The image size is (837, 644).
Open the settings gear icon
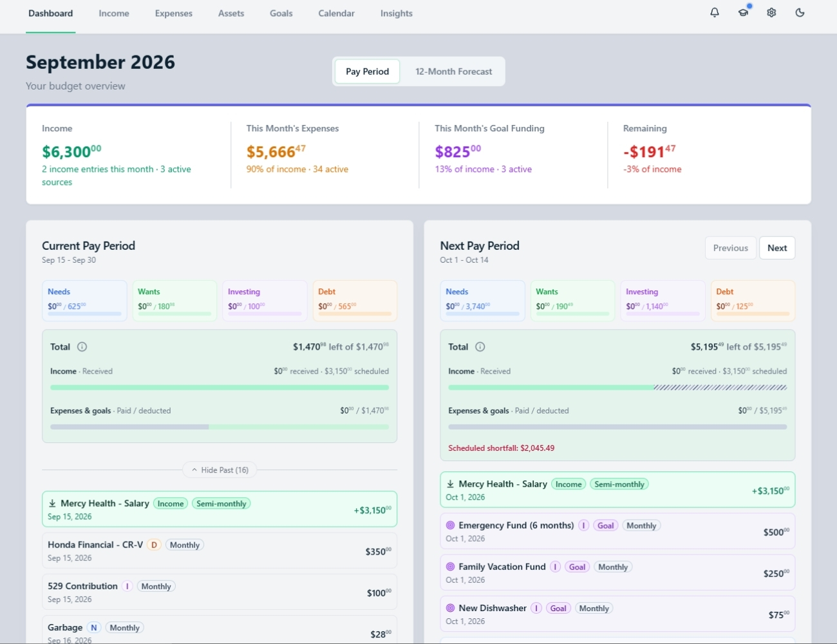(x=771, y=13)
